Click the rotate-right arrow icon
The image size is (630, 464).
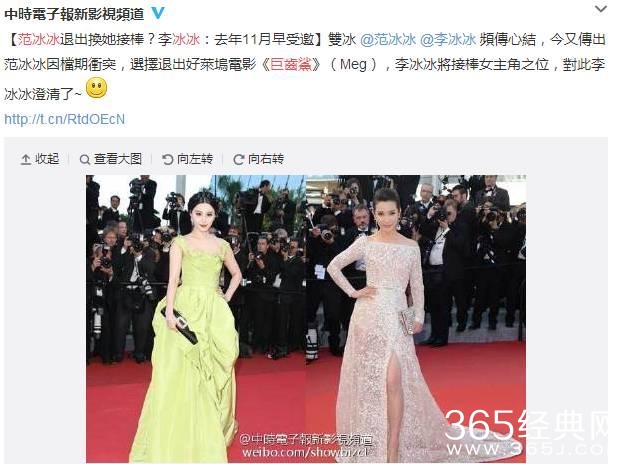[238, 159]
